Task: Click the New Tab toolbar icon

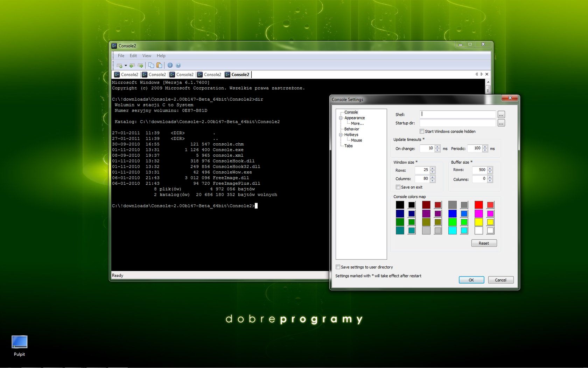Action: (119, 66)
